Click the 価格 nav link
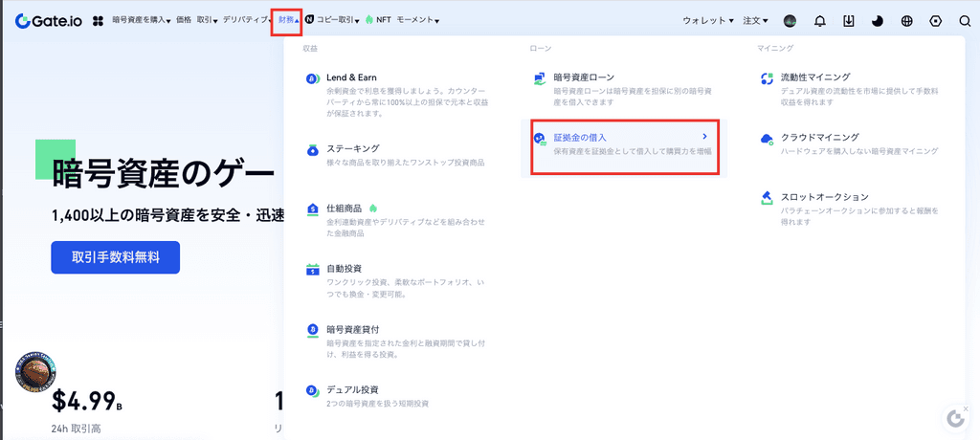The width and height of the screenshot is (980, 440). [x=184, y=20]
